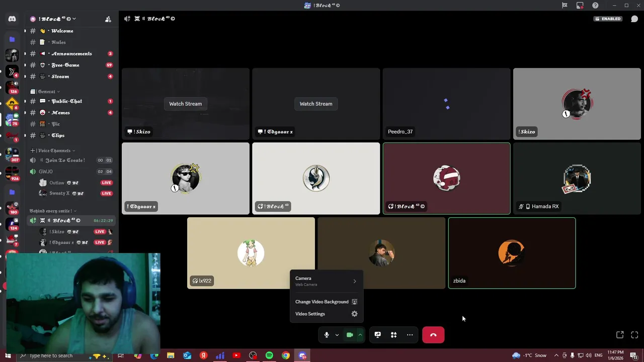Focus Peedro_37 video tile
Viewport: 644px width, 362px height.
coord(446,104)
